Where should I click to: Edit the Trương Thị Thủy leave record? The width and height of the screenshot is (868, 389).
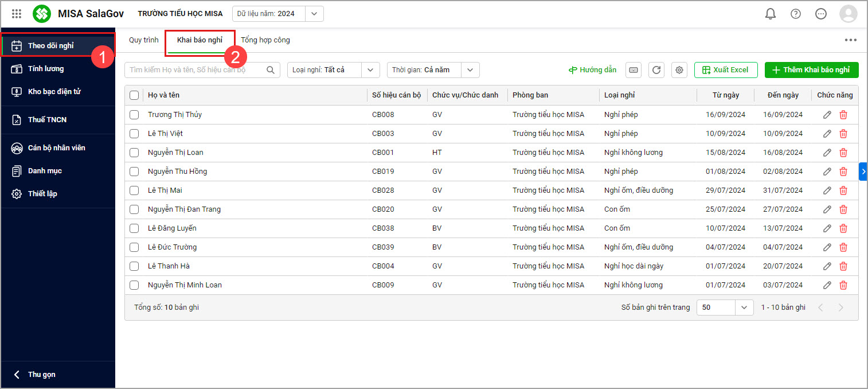(x=827, y=115)
